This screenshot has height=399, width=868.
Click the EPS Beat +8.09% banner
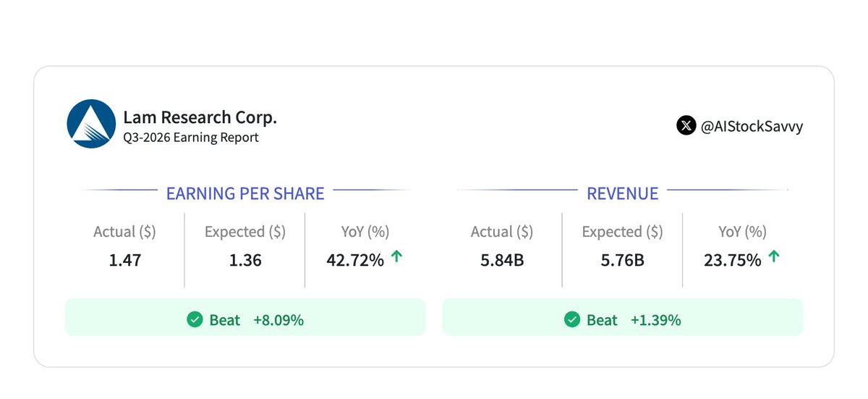(x=245, y=319)
